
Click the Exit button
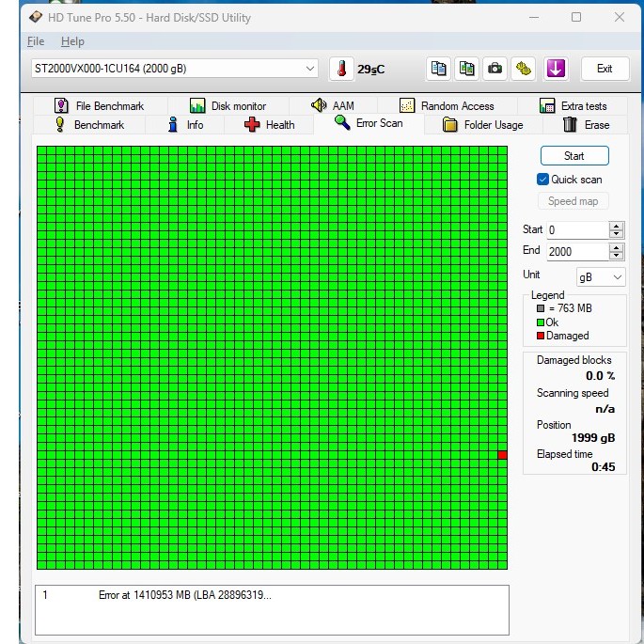coord(605,69)
